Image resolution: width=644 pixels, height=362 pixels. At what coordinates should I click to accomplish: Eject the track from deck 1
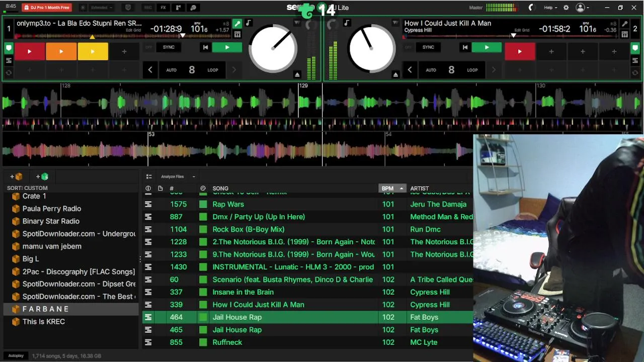(297, 74)
